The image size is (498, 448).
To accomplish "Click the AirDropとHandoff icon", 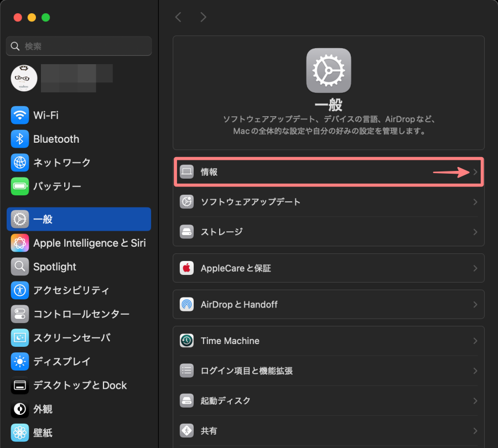I will pyautogui.click(x=187, y=304).
